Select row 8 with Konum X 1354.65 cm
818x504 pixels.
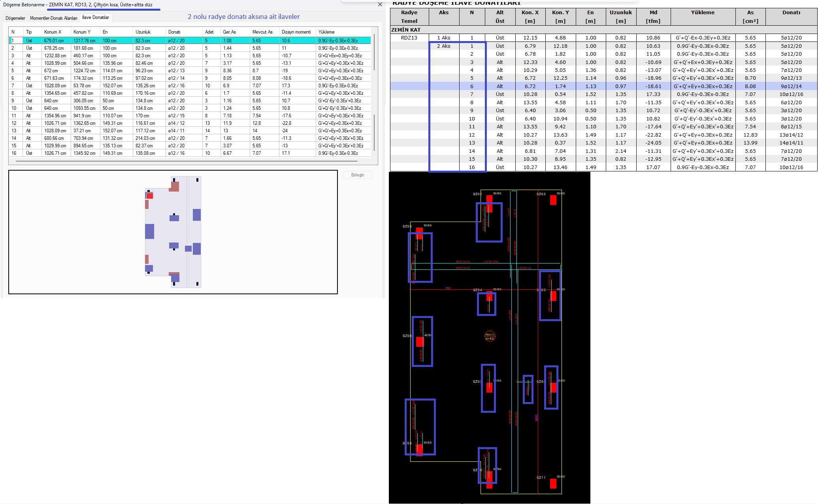click(190, 93)
